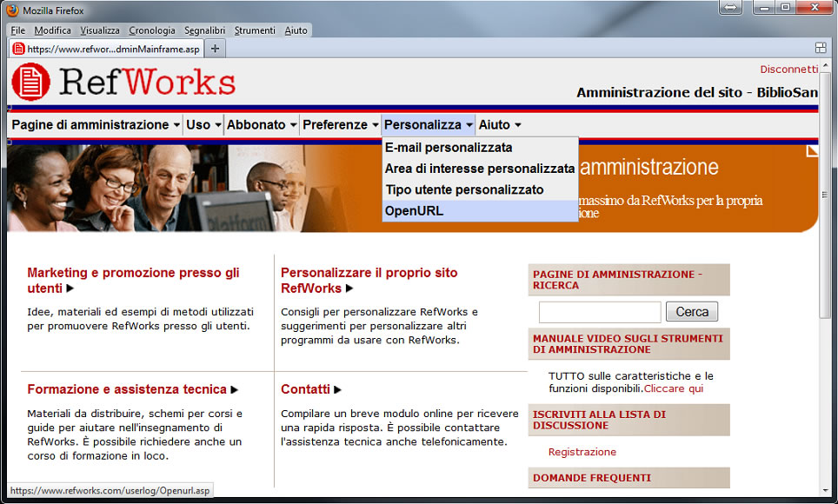
Task: Open the Segnalibri menu
Action: pyautogui.click(x=204, y=30)
